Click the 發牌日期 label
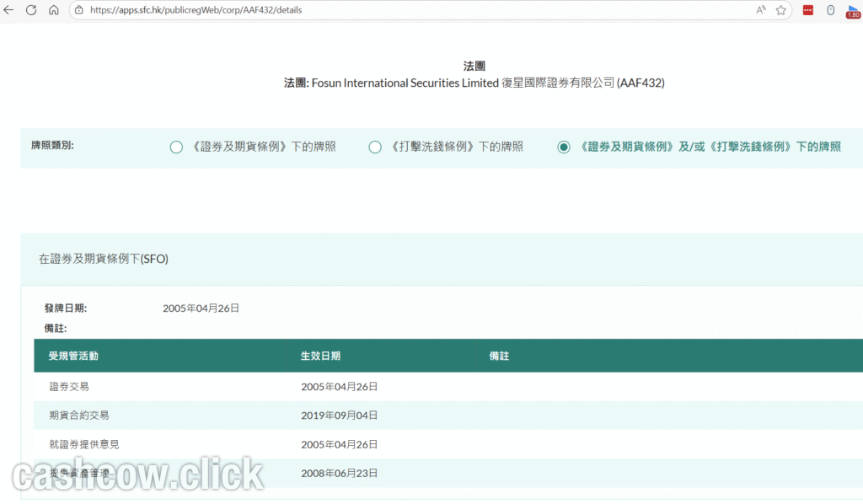Image resolution: width=863 pixels, height=504 pixels. point(66,308)
